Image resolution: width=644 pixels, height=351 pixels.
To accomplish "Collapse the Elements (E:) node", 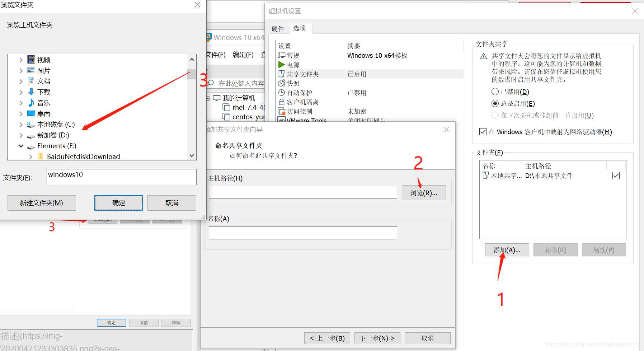I will (21, 146).
